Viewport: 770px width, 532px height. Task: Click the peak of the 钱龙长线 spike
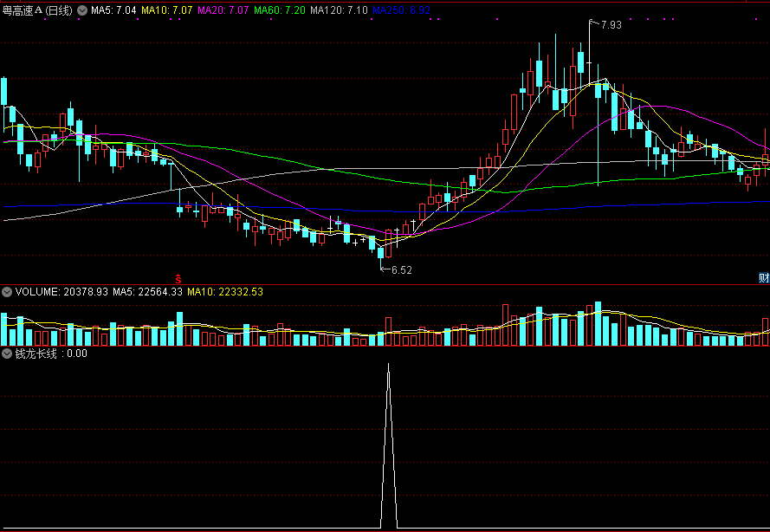pyautogui.click(x=388, y=365)
